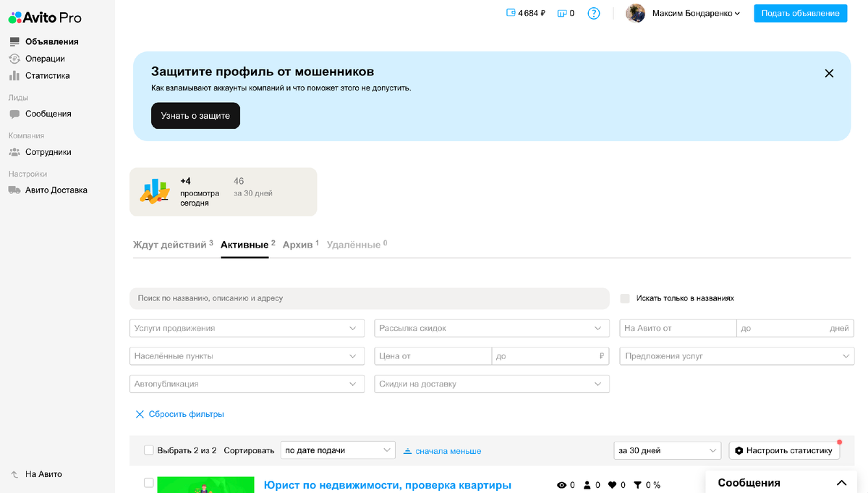Open the по дате подачи sort dropdown
The width and height of the screenshot is (868, 493).
338,450
